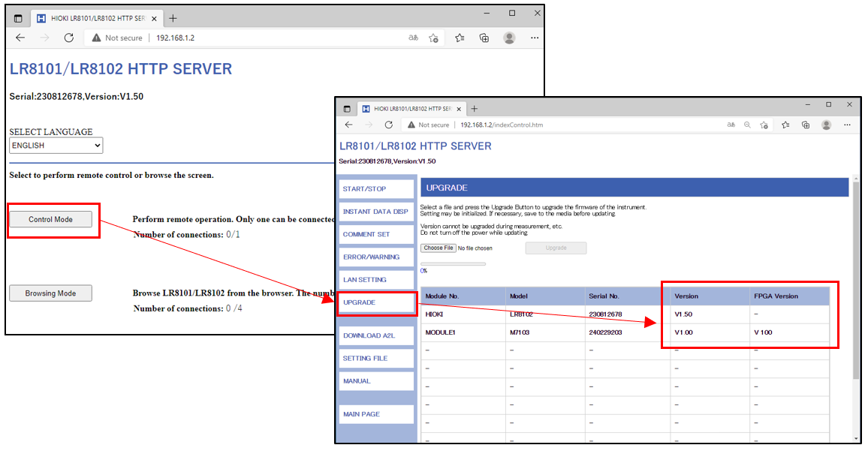
Task: Open tab actions menu in the front browser window
Action: (x=347, y=109)
